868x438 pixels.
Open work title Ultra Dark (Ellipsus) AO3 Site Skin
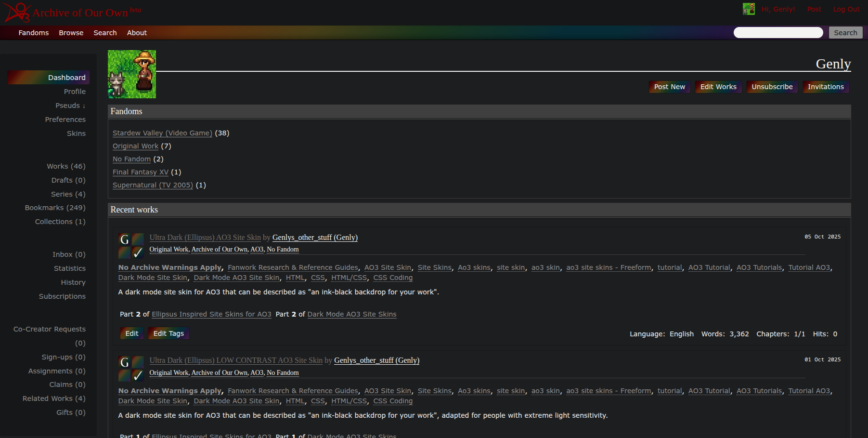click(205, 238)
